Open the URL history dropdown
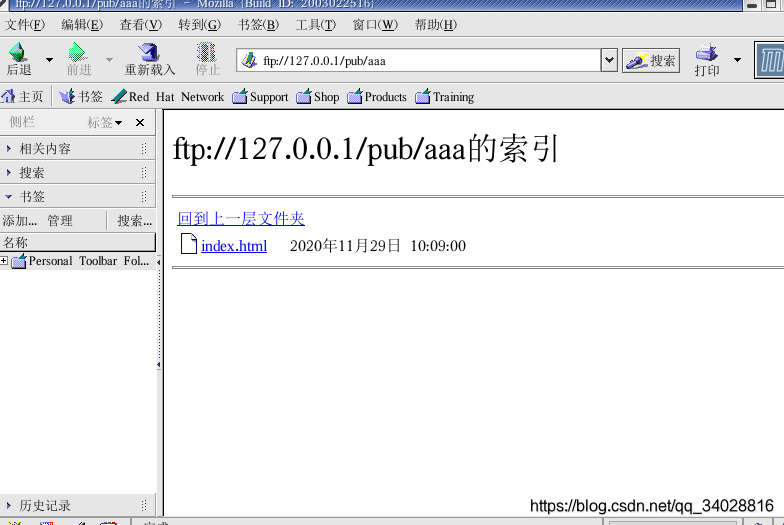784x525 pixels. (x=609, y=60)
